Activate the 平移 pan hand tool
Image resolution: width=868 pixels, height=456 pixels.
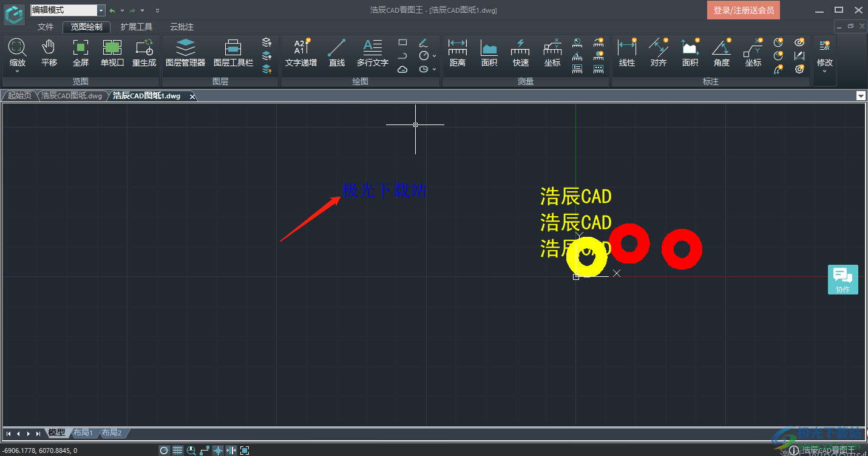(49, 53)
